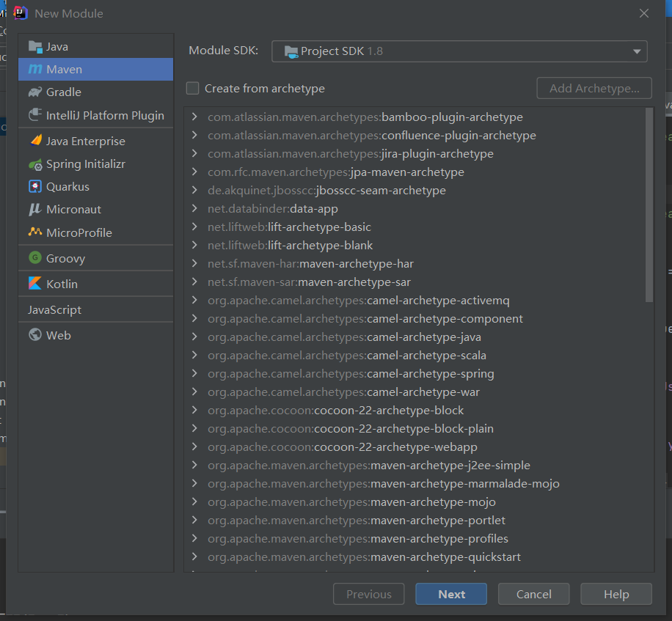Expand bamboo-plugin-archetype node
Screen dimensions: 672x621
point(194,117)
